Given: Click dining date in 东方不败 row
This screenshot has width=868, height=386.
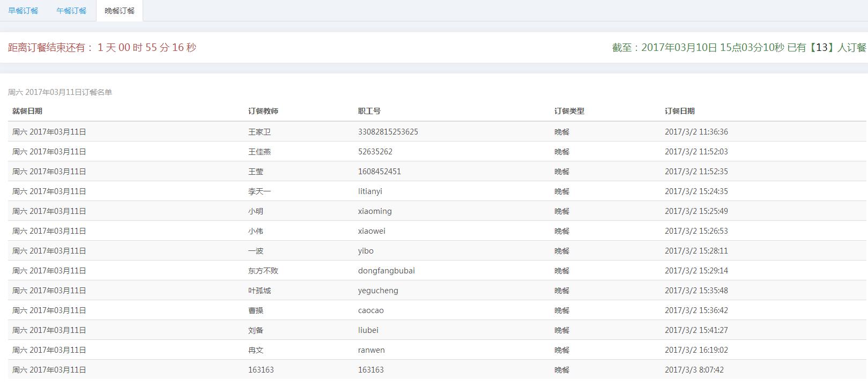Looking at the screenshot, I should 49,271.
